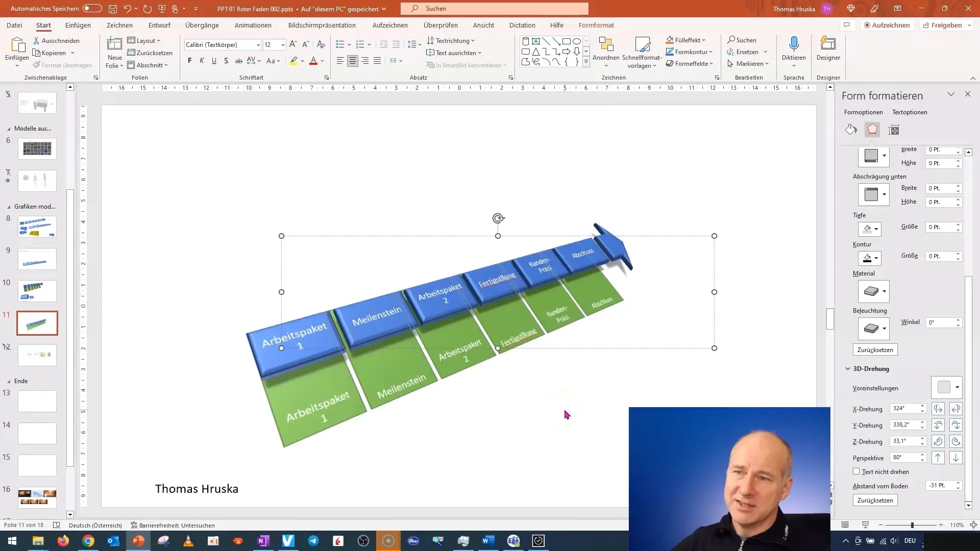Image resolution: width=980 pixels, height=551 pixels.
Task: Toggle autosave Automatisches Speichern switch
Action: [90, 8]
